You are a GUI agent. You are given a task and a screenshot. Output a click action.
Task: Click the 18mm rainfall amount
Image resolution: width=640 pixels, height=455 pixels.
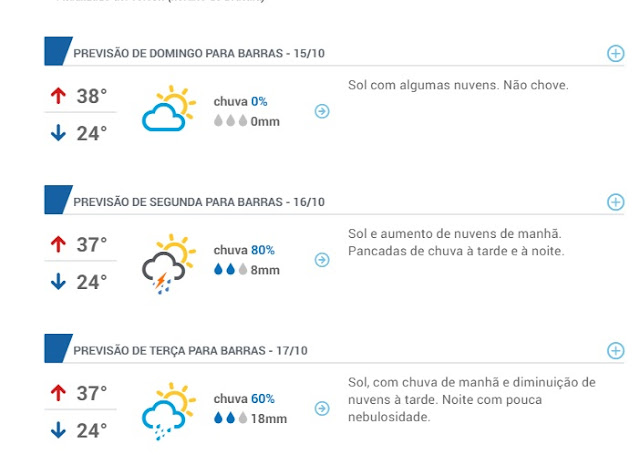(269, 419)
